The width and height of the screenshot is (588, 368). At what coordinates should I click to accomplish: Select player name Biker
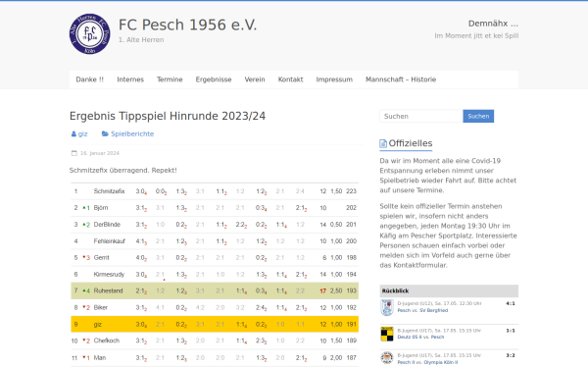coord(101,307)
